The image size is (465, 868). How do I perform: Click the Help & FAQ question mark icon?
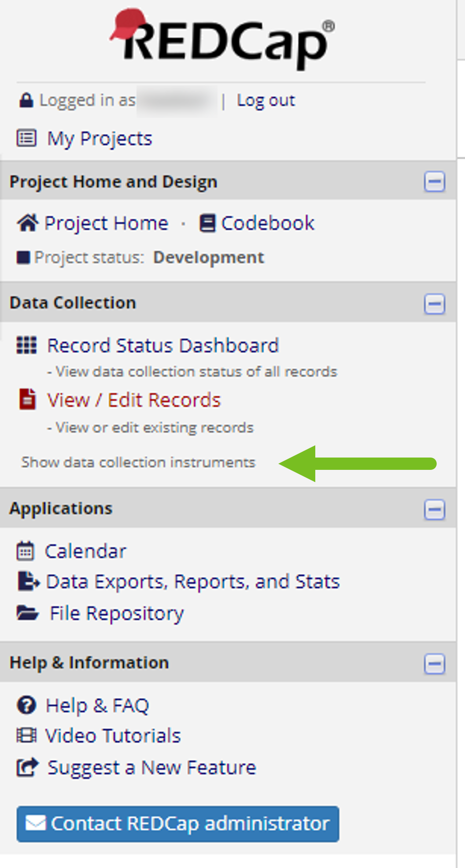pos(26,705)
